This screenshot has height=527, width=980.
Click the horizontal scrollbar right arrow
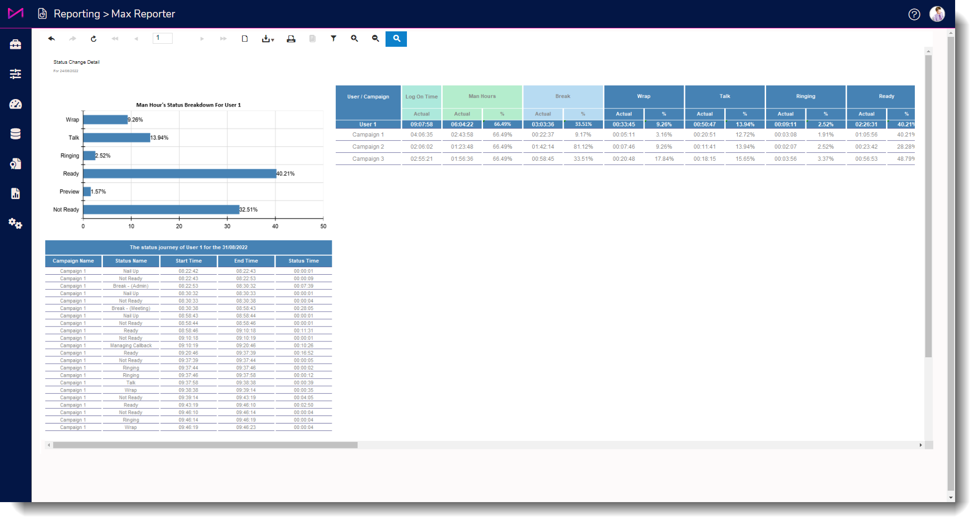921,445
